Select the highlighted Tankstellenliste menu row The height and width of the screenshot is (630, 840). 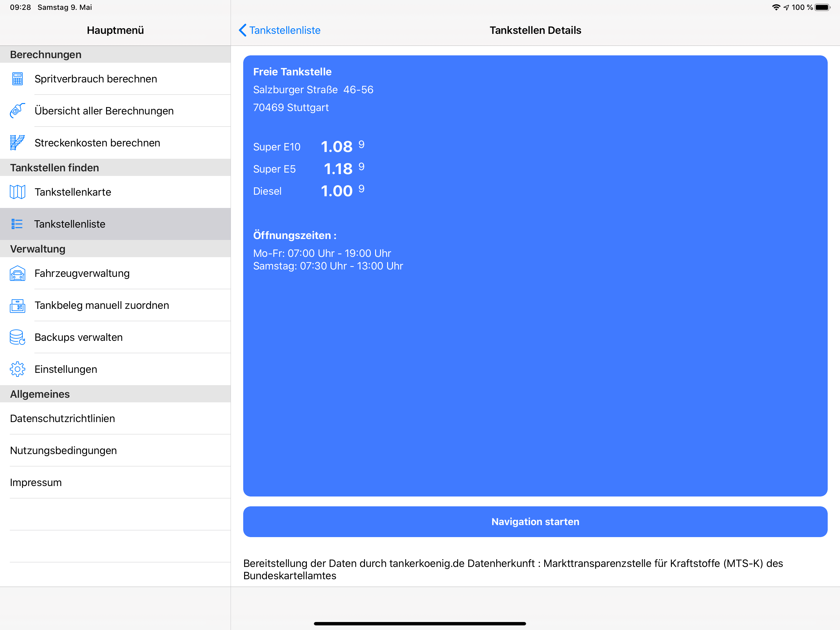(115, 224)
